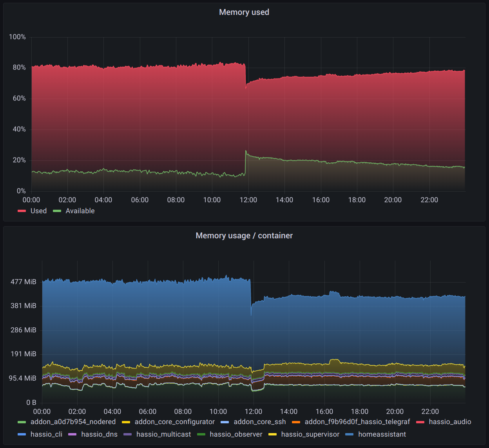The height and width of the screenshot is (448, 489).
Task: Click the blue marker beside hassio_cli
Action: pos(22,434)
